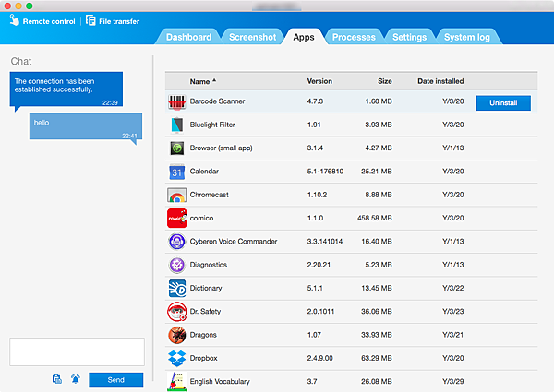
Task: Sort apps by Size column header
Action: point(384,81)
